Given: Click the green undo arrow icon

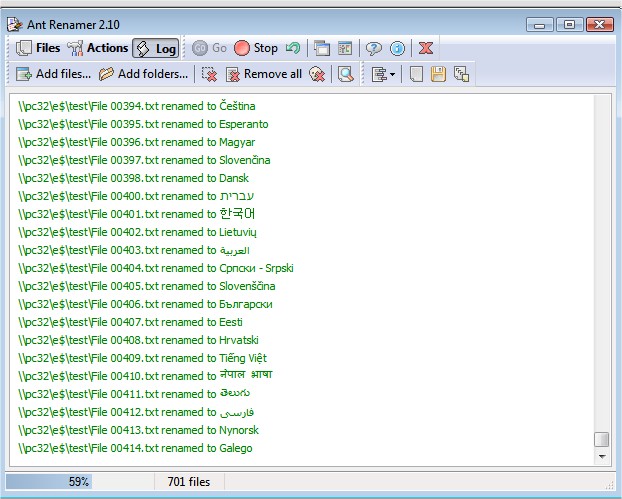Looking at the screenshot, I should [x=293, y=48].
